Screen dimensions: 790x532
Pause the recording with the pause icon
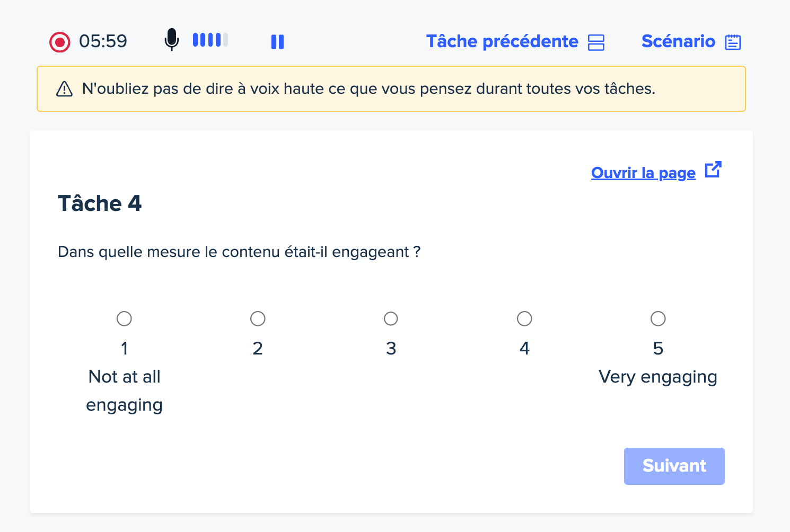click(277, 42)
